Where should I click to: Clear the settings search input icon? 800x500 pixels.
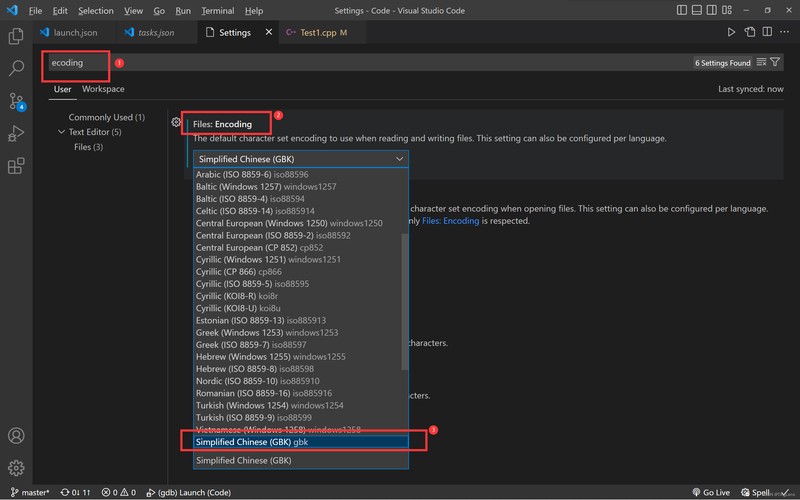(x=761, y=62)
